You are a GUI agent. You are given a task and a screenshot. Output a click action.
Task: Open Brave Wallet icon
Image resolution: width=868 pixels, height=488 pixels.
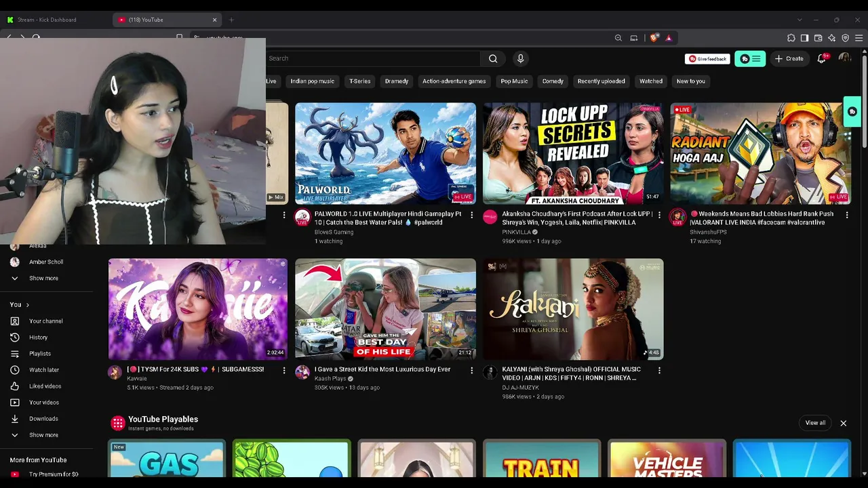click(x=818, y=38)
